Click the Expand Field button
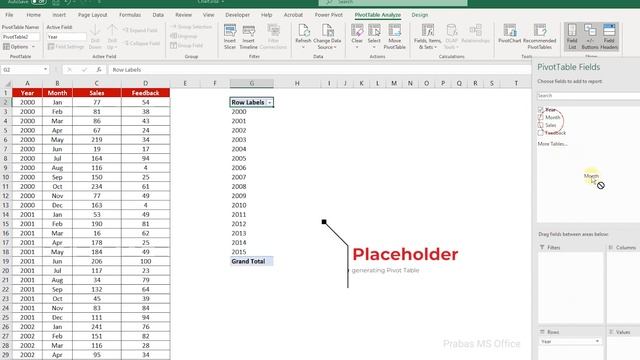Screen dimensions: 640x360 [141, 30]
